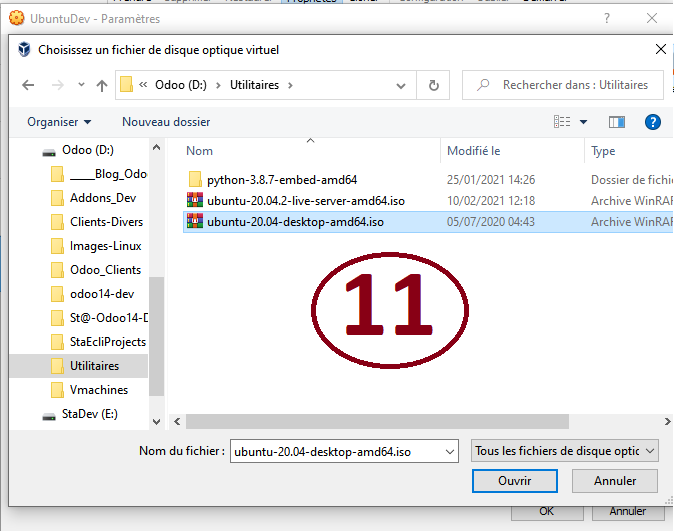Refresh the Utilitaires folder view
This screenshot has height=531, width=674.
pos(432,85)
